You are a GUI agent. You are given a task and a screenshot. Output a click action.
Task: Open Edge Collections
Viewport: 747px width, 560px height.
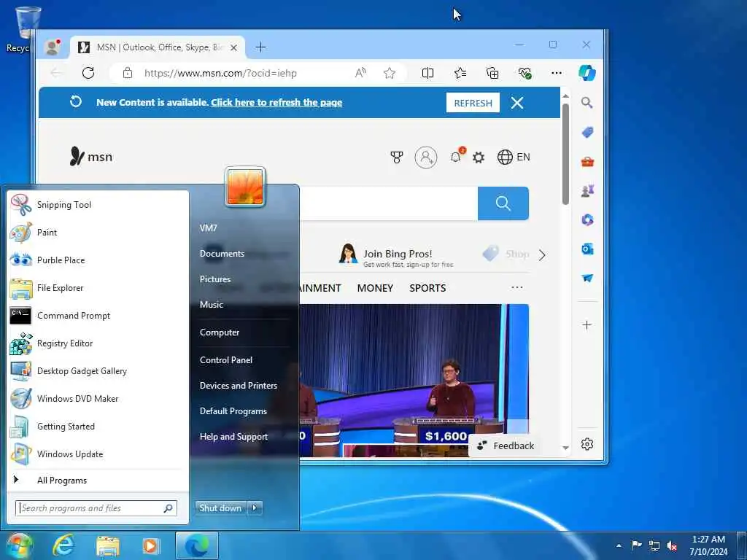click(492, 73)
